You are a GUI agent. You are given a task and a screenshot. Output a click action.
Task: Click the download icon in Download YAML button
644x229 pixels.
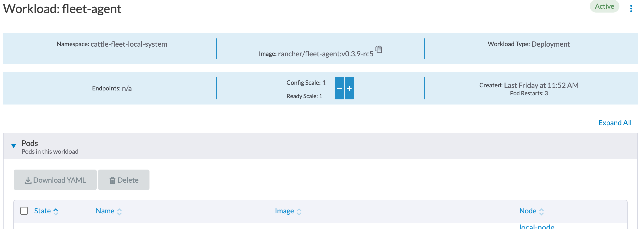pyautogui.click(x=28, y=180)
